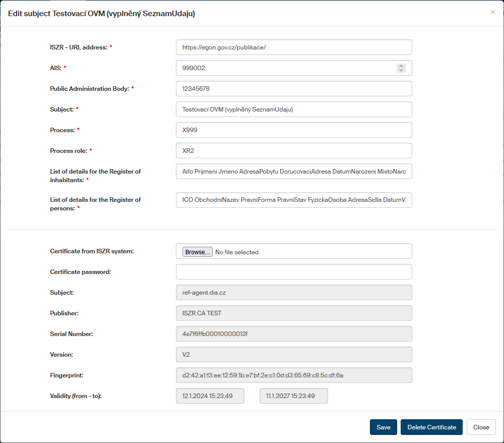This screenshot has height=443, width=504.
Task: Select the certificate Serial Number field
Action: coord(294,334)
